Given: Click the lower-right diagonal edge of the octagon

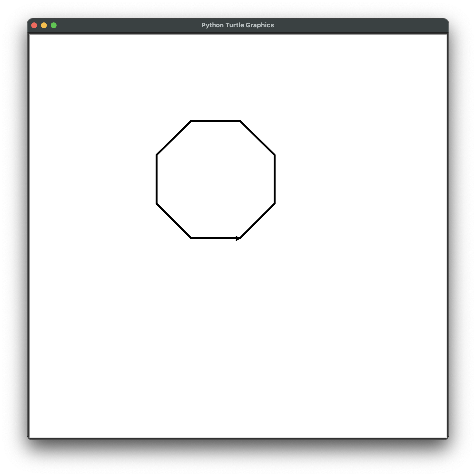Looking at the screenshot, I should coord(257,221).
